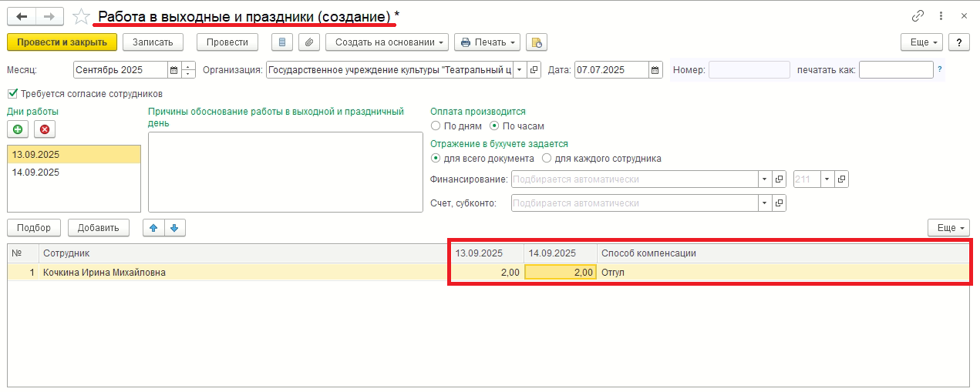Click the Провести button
Image resolution: width=980 pixels, height=392 pixels.
(x=227, y=42)
